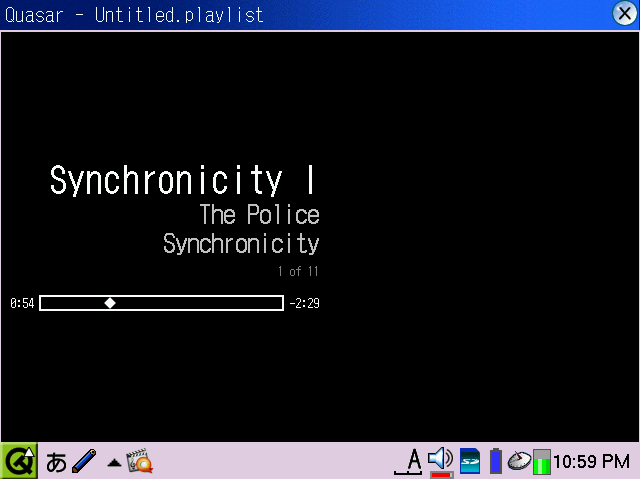
Task: Open the Quasar media player taskbar icon
Action: 140,461
